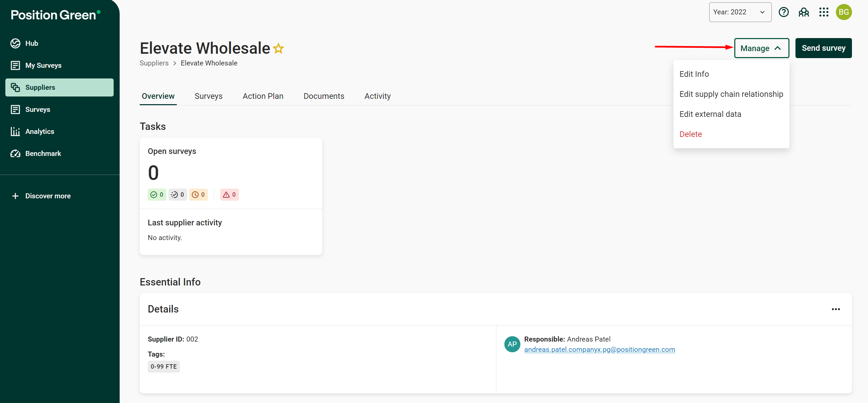Click the overdue surveys red warning badge
Screen dimensions: 868x403
[230, 195]
